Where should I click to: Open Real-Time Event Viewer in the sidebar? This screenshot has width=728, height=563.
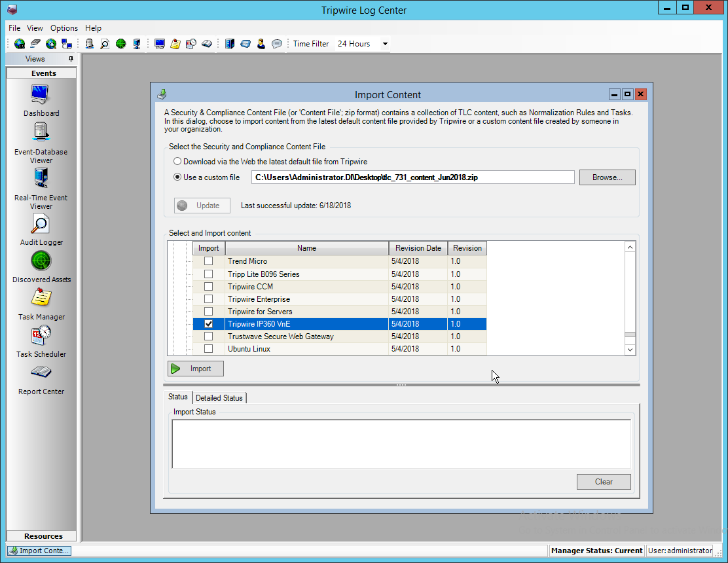(41, 189)
